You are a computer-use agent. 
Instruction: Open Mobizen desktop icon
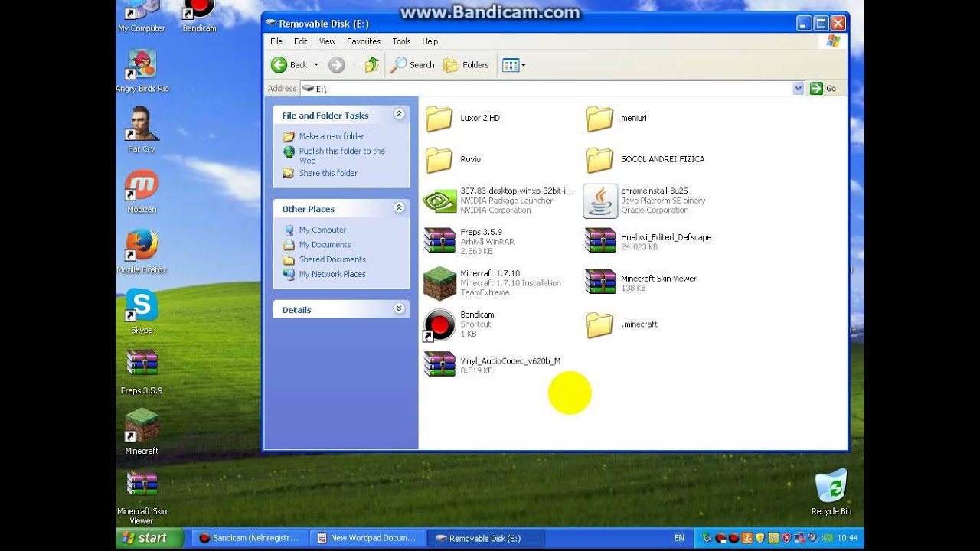tap(142, 191)
